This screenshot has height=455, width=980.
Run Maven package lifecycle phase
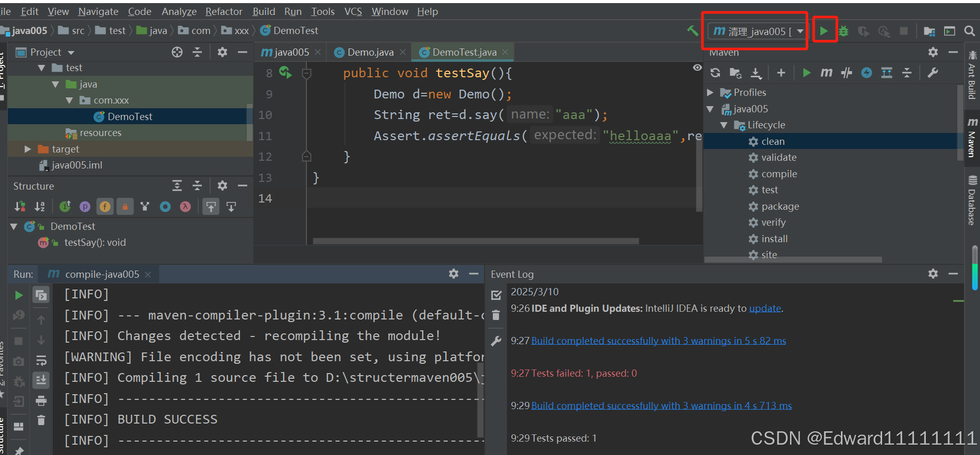(780, 206)
